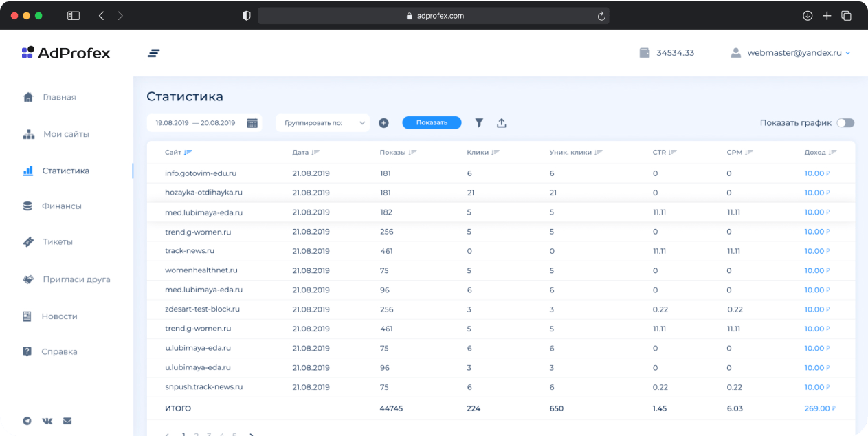The width and height of the screenshot is (868, 436).
Task: Collapse the sidebar with the hamburger icon
Action: (154, 53)
